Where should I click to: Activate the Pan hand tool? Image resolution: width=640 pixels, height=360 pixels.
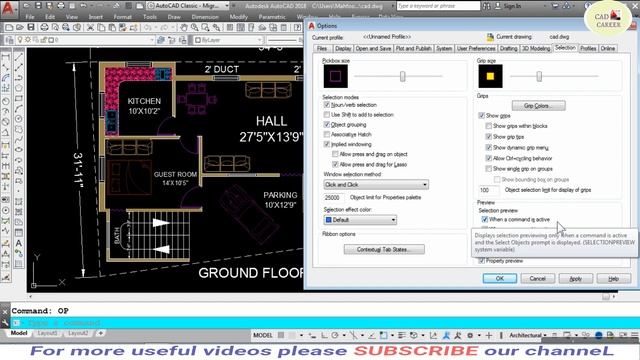coord(184,27)
